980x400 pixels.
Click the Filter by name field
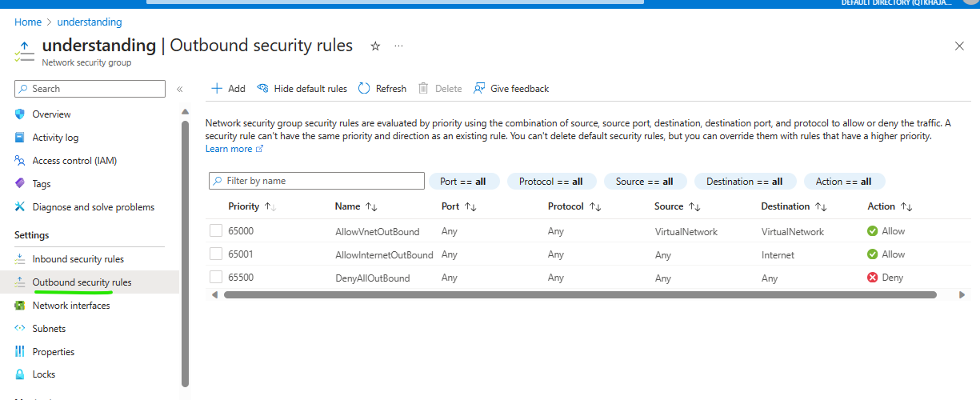(x=317, y=181)
